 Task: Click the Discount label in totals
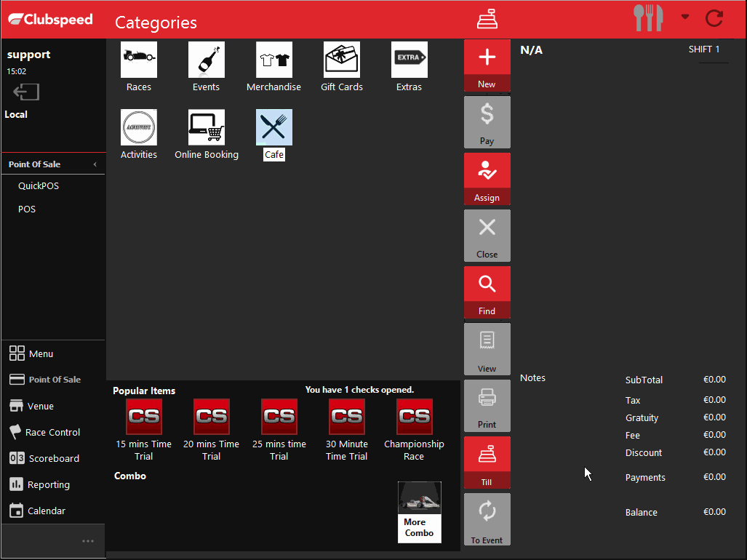pos(644,452)
